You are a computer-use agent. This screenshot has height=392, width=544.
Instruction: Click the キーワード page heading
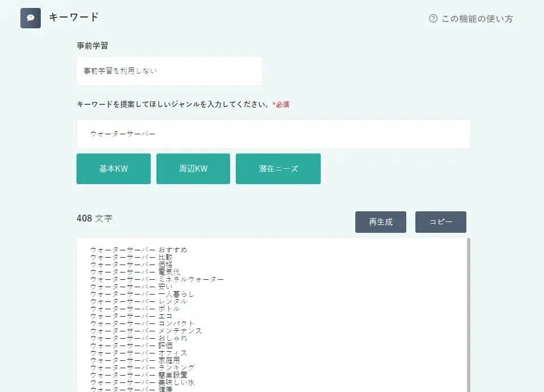point(74,17)
